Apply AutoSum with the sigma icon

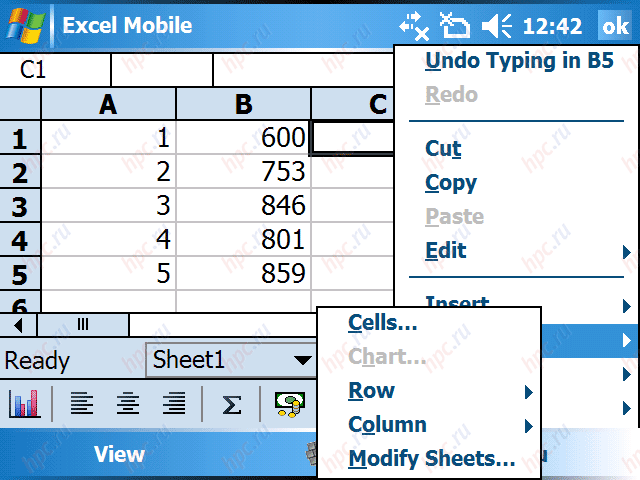click(x=231, y=405)
